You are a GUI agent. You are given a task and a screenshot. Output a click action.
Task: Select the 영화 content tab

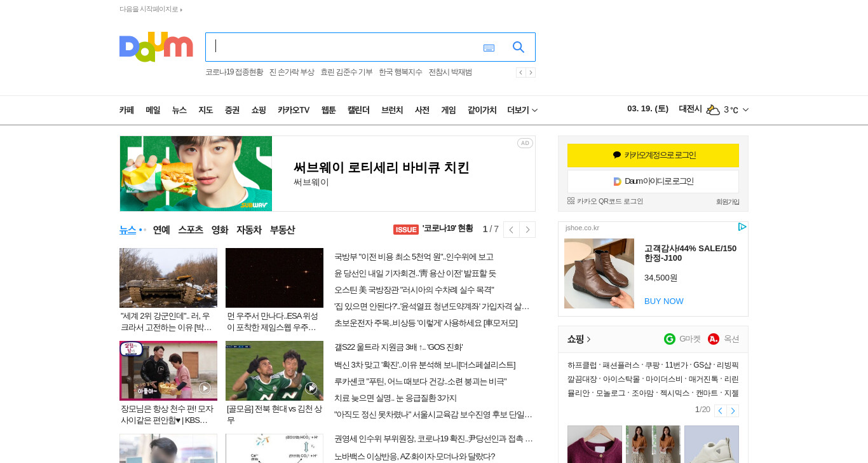click(220, 230)
